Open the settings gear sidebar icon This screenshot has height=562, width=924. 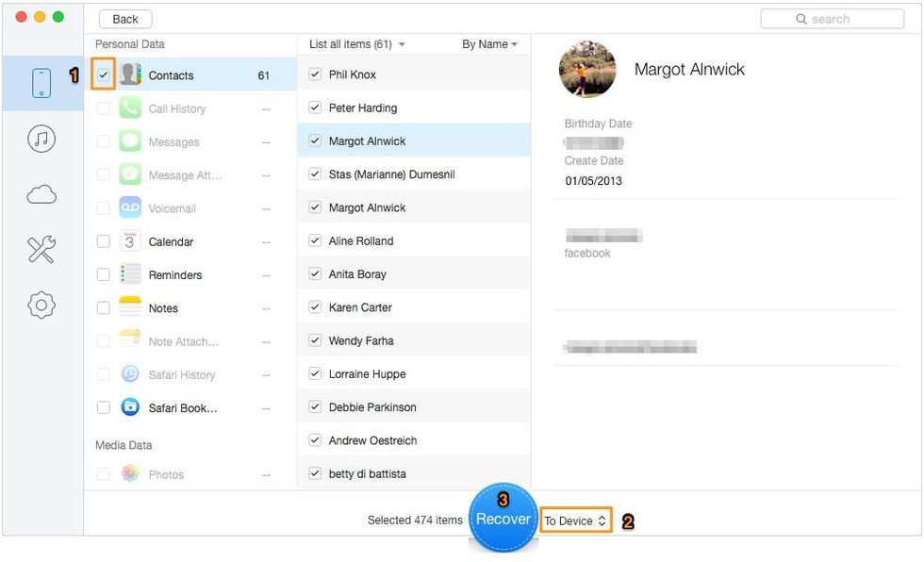point(41,305)
